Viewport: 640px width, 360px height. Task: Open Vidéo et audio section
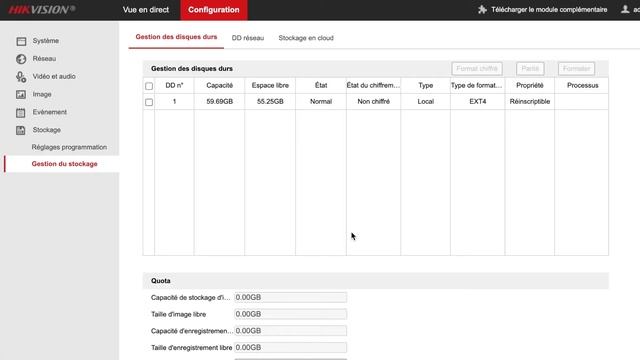pos(54,76)
